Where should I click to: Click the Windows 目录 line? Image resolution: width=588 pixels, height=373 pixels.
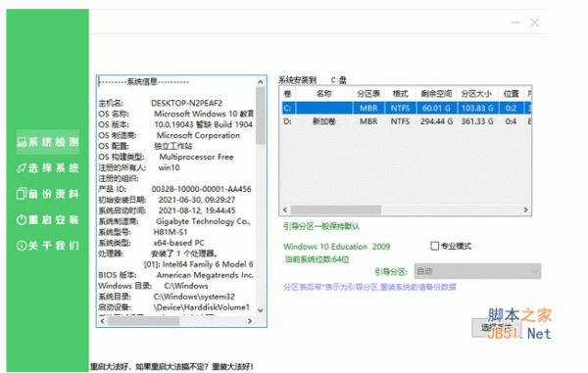pyautogui.click(x=153, y=286)
